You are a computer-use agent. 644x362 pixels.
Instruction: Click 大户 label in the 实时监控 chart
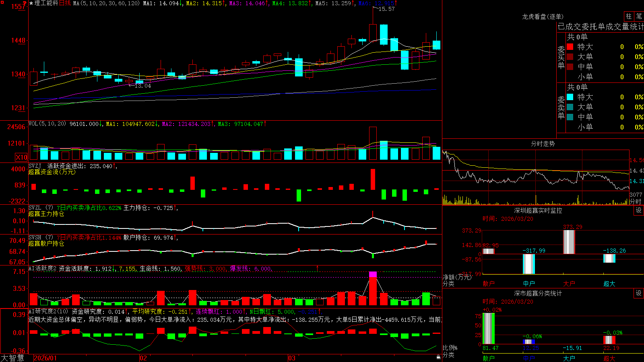[569, 284]
